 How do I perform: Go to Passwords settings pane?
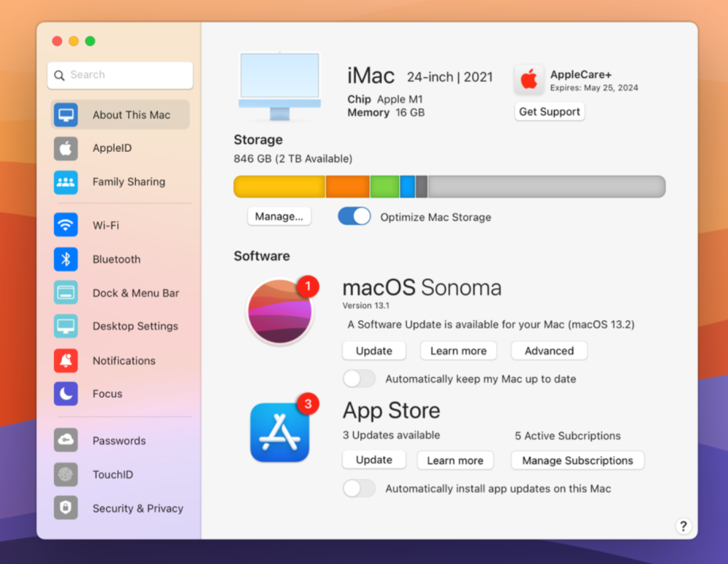click(119, 440)
